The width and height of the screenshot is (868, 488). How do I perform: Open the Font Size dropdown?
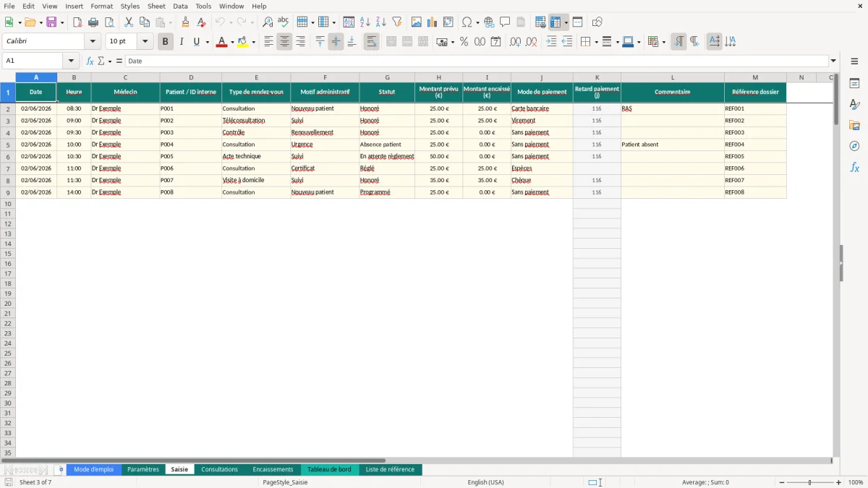(145, 42)
